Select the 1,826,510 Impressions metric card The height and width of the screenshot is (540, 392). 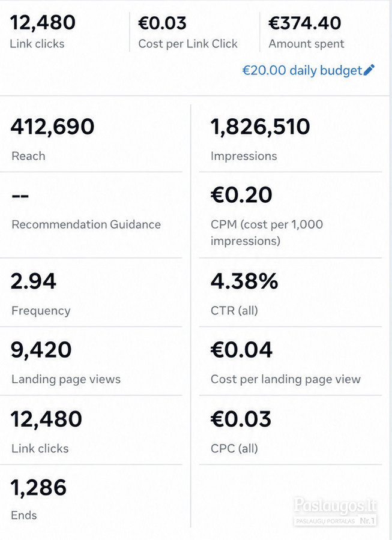[291, 139]
